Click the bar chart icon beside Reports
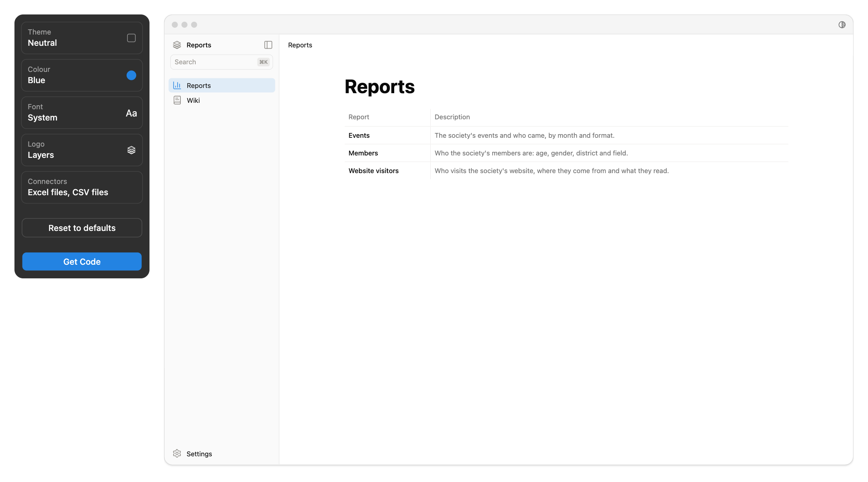Screen dimensions: 868x482 click(x=177, y=85)
